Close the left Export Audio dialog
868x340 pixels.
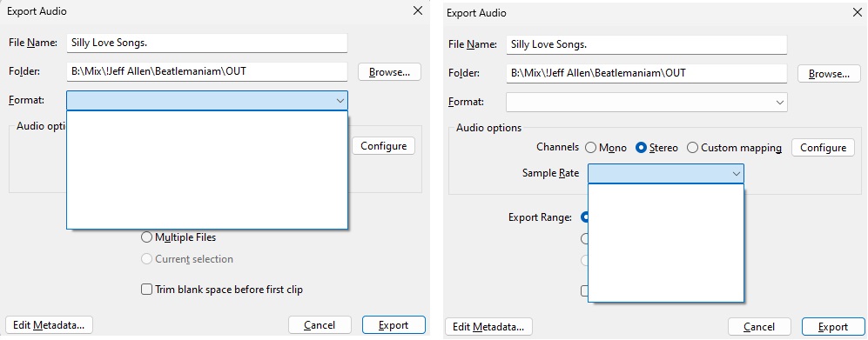418,10
